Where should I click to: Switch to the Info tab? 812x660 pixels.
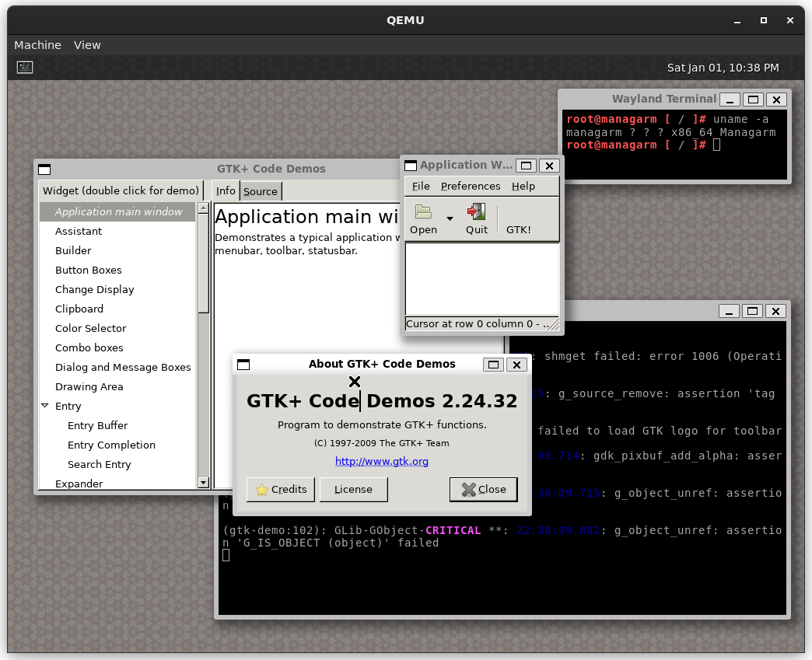tap(226, 190)
